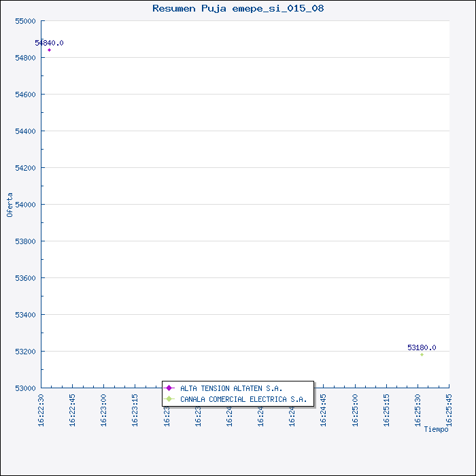
Task: Click the 16:22:30 time axis label
Action: (x=41, y=410)
